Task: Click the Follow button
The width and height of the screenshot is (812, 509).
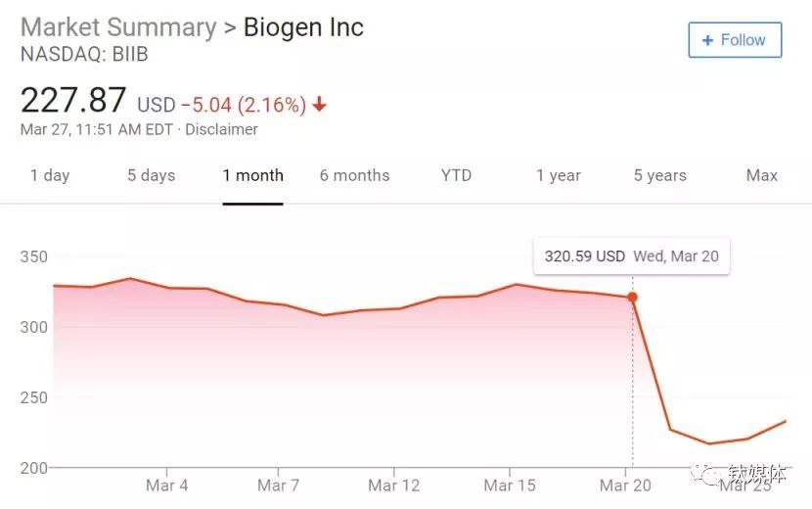Action: click(735, 41)
